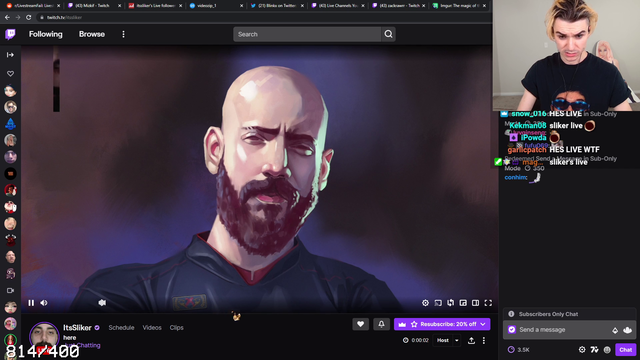Screen dimensions: 640x360
Task: Click garlicpatch username in chat
Action: (527, 150)
